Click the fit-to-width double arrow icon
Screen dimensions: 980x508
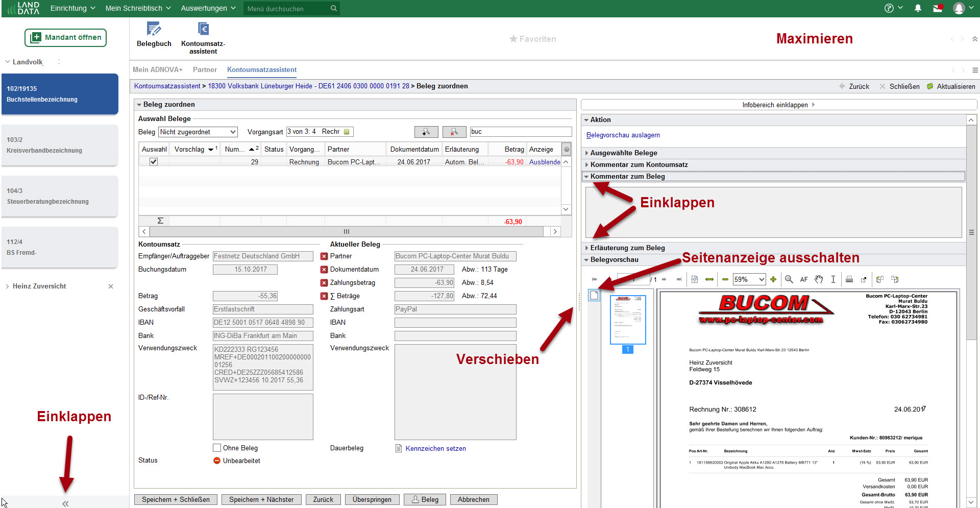click(709, 279)
